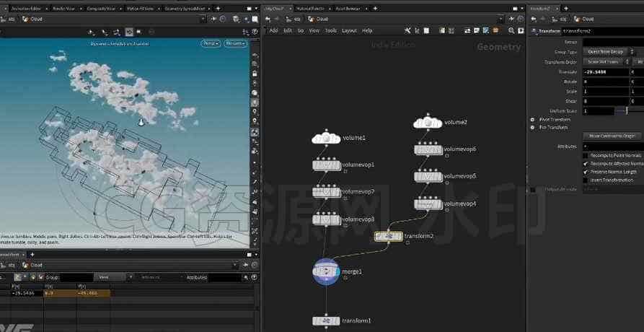This screenshot has width=644, height=332.
Task: Toggle the Output Attribute checkbox
Action: coord(533,189)
